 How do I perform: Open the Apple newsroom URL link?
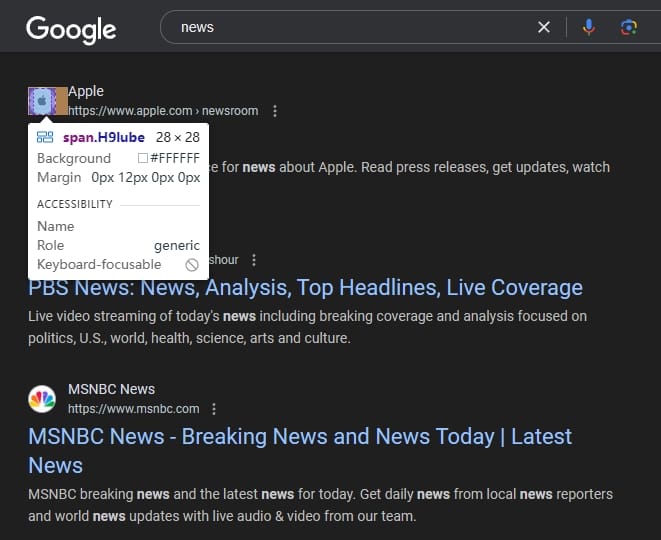(x=163, y=111)
